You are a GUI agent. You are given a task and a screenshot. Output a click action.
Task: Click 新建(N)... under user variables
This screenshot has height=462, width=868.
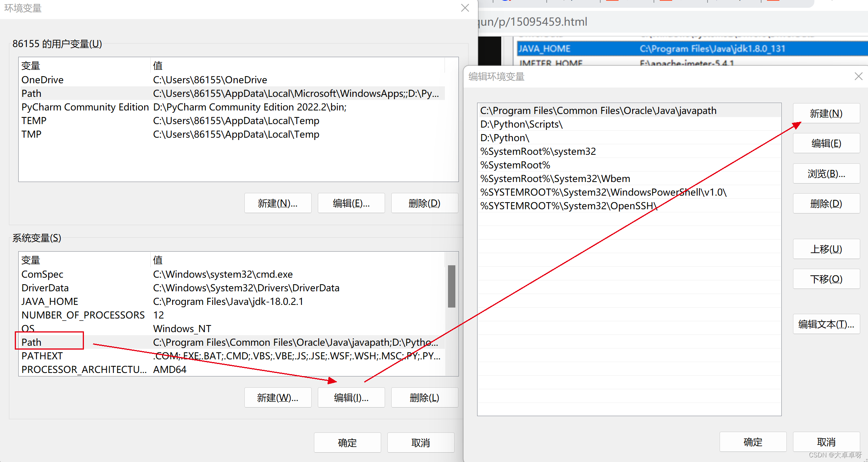click(278, 203)
